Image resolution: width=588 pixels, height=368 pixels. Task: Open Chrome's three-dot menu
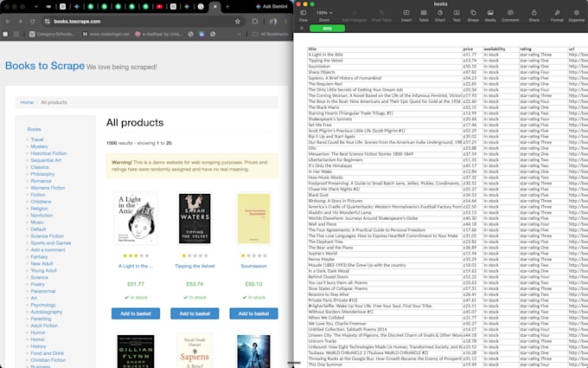click(x=285, y=22)
